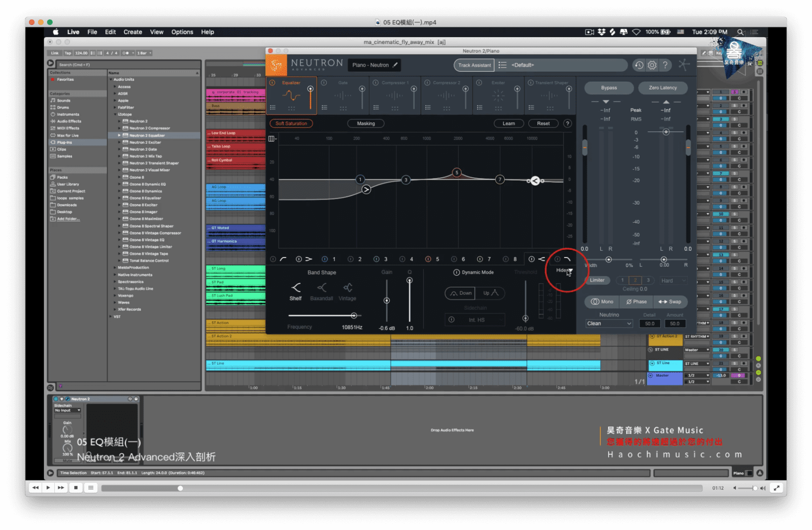Click the video player play button
The width and height of the screenshot is (812, 530).
48,488
